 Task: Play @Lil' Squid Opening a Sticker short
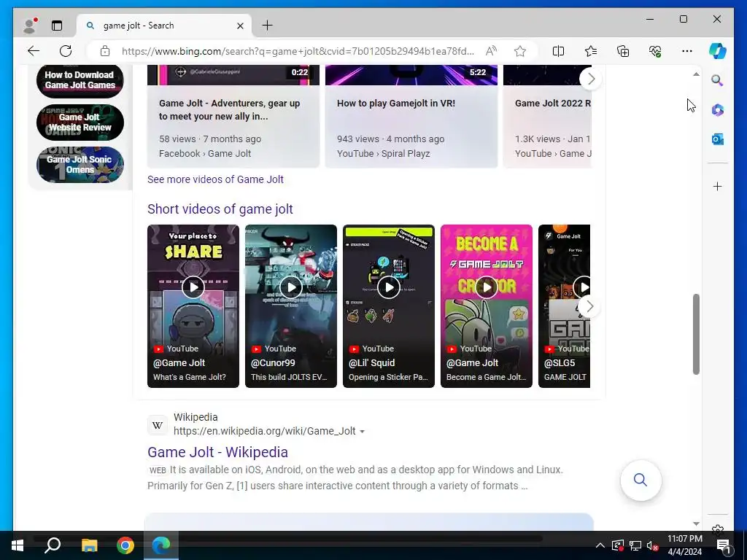tap(389, 306)
